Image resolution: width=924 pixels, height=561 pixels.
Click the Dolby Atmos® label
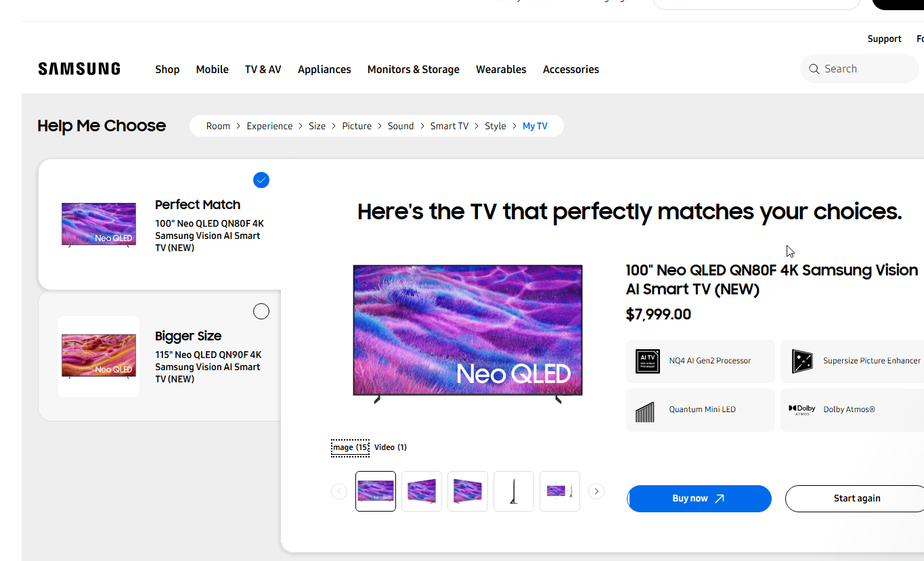[x=849, y=409]
